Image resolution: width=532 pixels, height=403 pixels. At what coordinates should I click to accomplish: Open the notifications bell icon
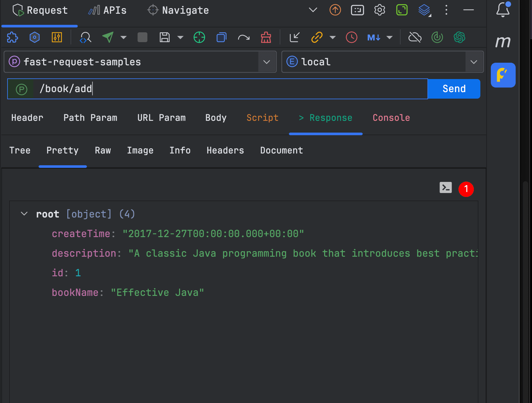[503, 9]
